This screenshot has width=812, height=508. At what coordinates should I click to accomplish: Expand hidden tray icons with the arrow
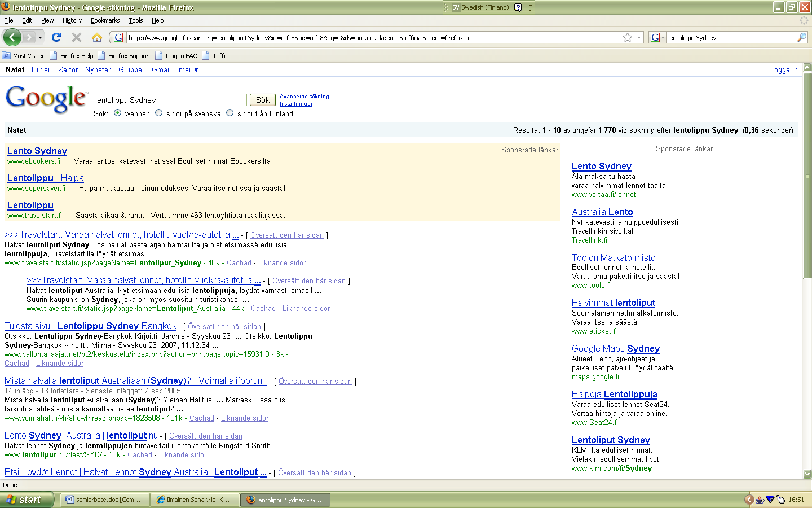(749, 500)
